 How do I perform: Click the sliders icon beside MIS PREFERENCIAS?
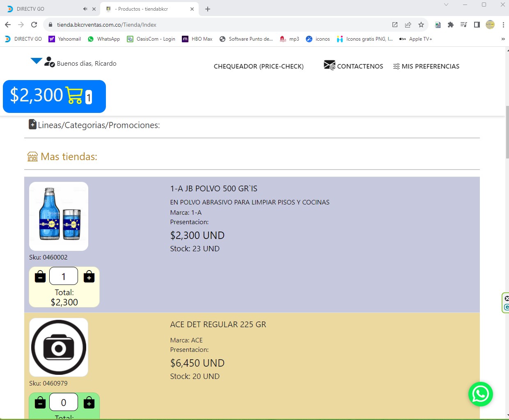coord(397,67)
